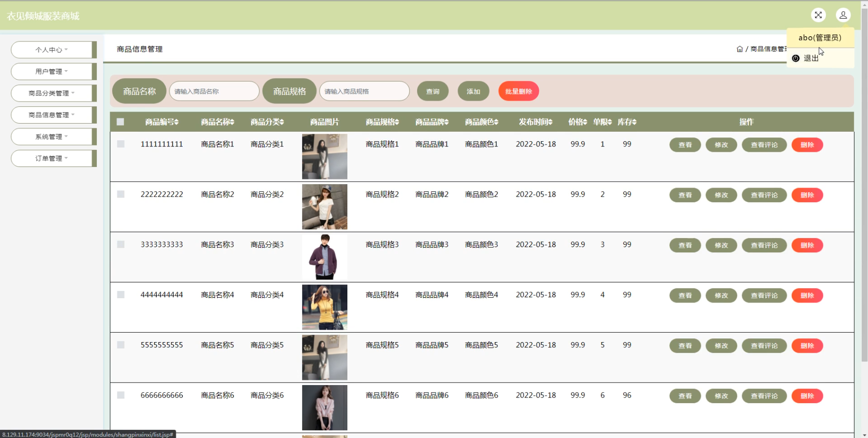Focus the 请输入商品规格 input field
The height and width of the screenshot is (438, 868).
click(x=365, y=91)
